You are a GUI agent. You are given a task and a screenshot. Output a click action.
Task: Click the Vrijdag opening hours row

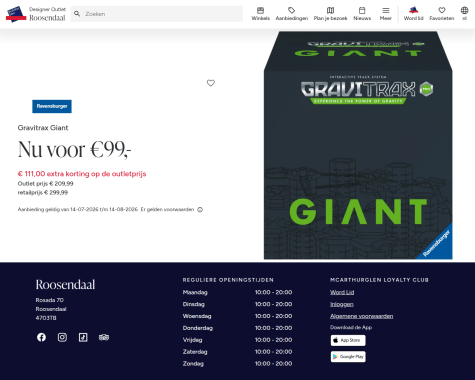click(237, 340)
